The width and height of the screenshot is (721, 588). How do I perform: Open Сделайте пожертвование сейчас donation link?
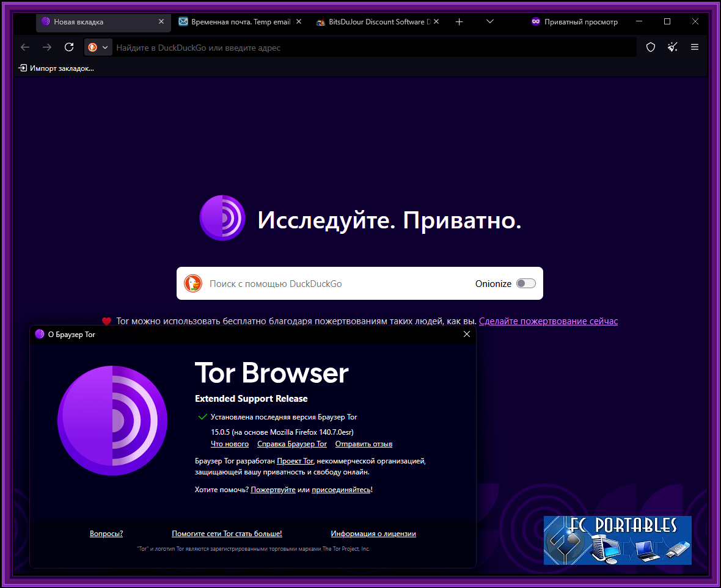click(x=548, y=321)
